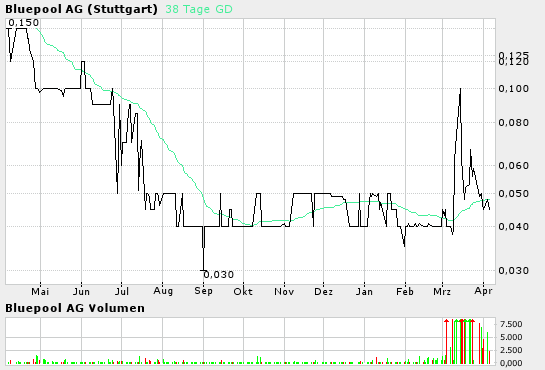Click the 'Dez' month axis label
The width and height of the screenshot is (545, 370).
point(324,291)
